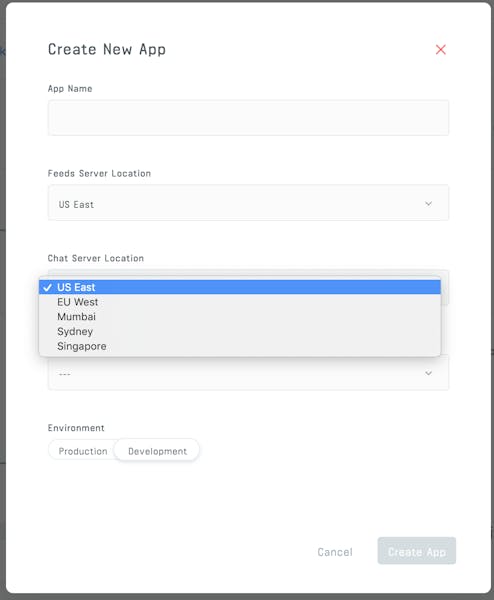494x600 pixels.
Task: Click the checkmark beside US East
Action: click(47, 287)
